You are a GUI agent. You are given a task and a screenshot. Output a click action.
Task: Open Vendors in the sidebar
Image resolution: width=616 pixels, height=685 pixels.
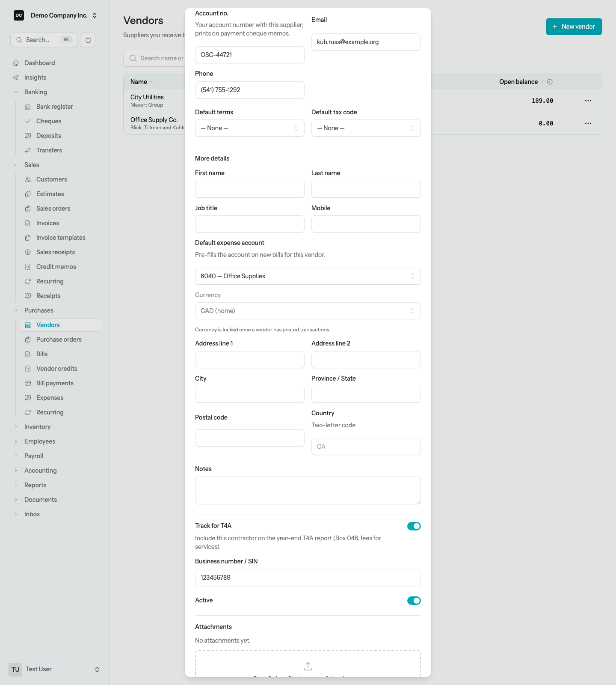point(60,325)
